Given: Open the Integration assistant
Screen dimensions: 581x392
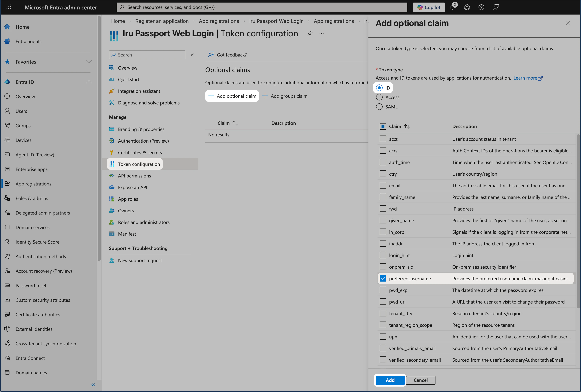Looking at the screenshot, I should pos(139,91).
